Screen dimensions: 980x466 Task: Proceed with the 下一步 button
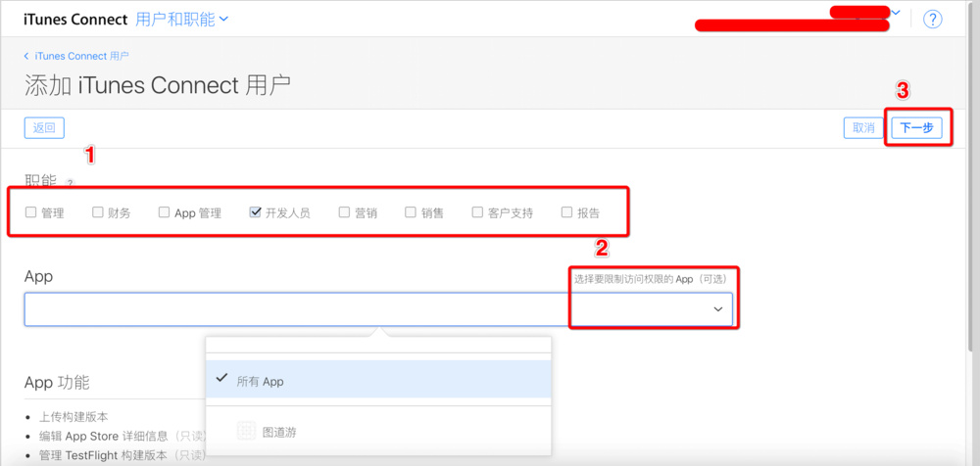click(917, 128)
